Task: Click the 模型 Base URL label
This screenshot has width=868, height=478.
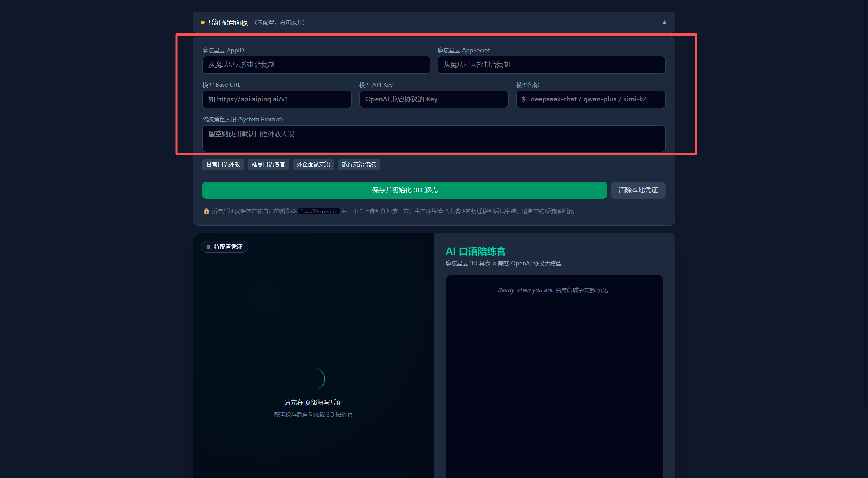Action: pos(221,85)
